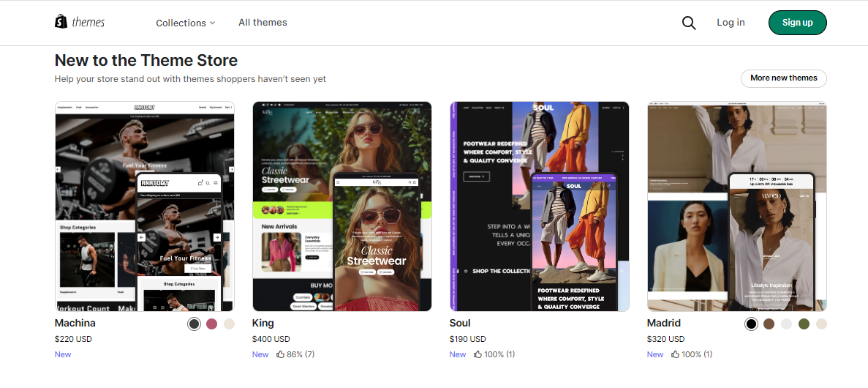
Task: Click the thumbs-up icon under Soul
Action: click(x=478, y=354)
